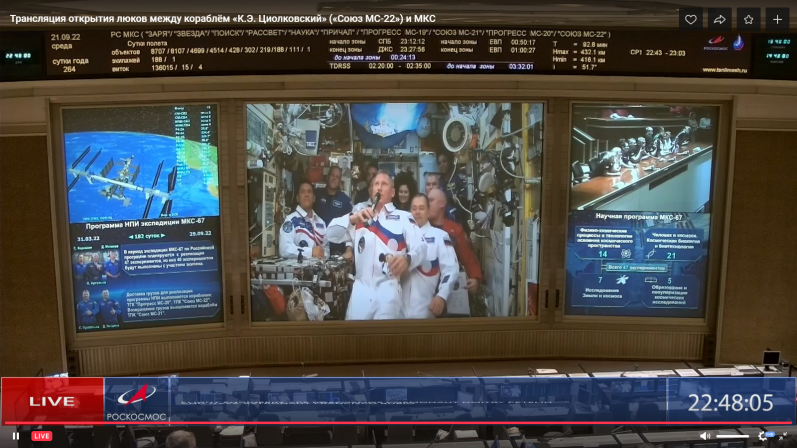Click the center screen showing cosmonauts
This screenshot has height=448, width=797.
[x=395, y=210]
